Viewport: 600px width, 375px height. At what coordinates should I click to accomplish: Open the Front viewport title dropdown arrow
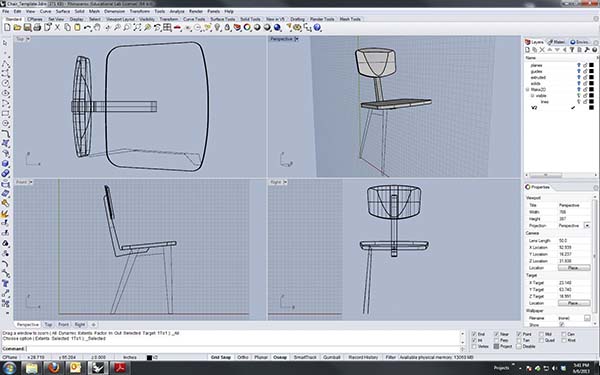31,182
